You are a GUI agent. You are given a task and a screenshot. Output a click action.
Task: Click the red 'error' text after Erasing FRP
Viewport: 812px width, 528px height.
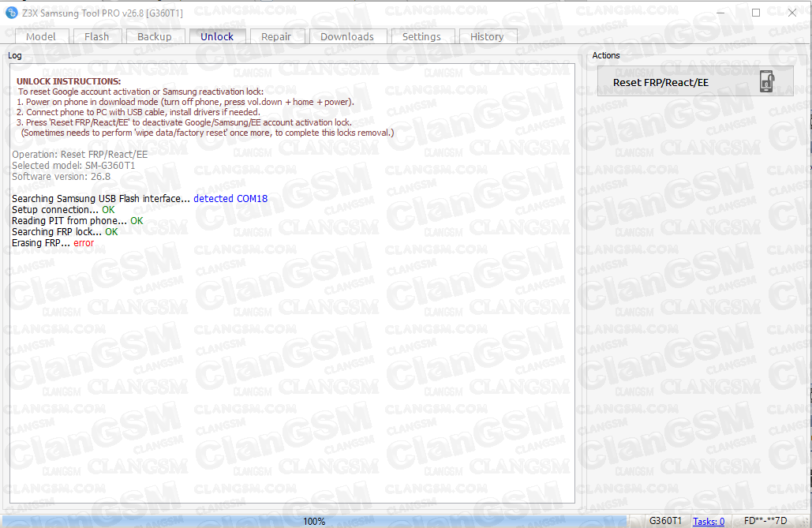coord(84,243)
